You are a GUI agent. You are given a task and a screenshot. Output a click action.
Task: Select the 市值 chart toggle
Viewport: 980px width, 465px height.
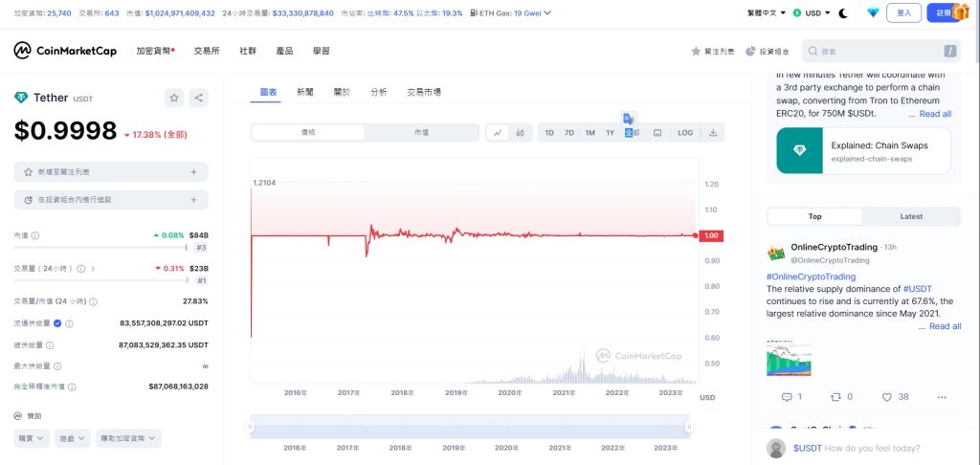click(421, 132)
